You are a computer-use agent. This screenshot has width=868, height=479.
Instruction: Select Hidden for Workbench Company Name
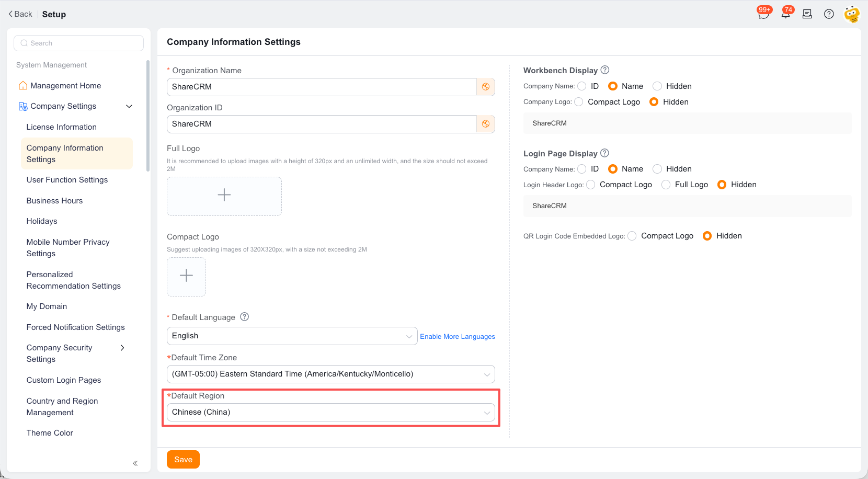657,86
